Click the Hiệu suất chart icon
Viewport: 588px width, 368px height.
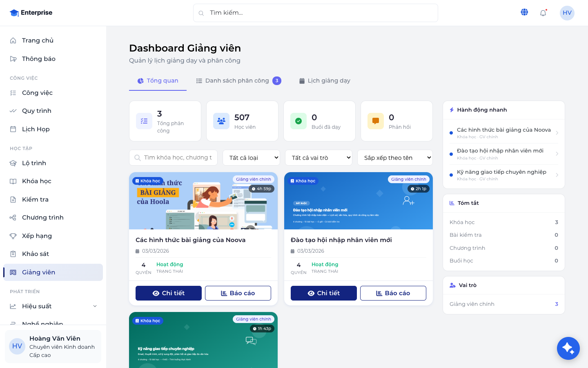13,306
